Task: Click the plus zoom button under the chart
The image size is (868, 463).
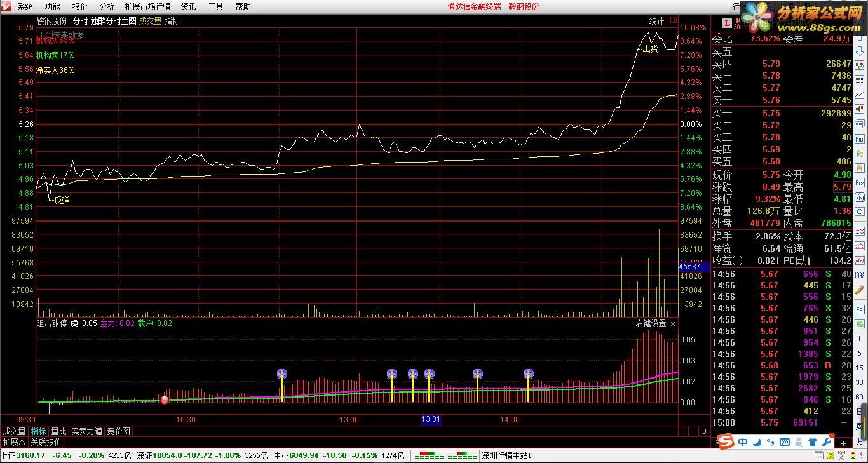Action: coord(684,431)
